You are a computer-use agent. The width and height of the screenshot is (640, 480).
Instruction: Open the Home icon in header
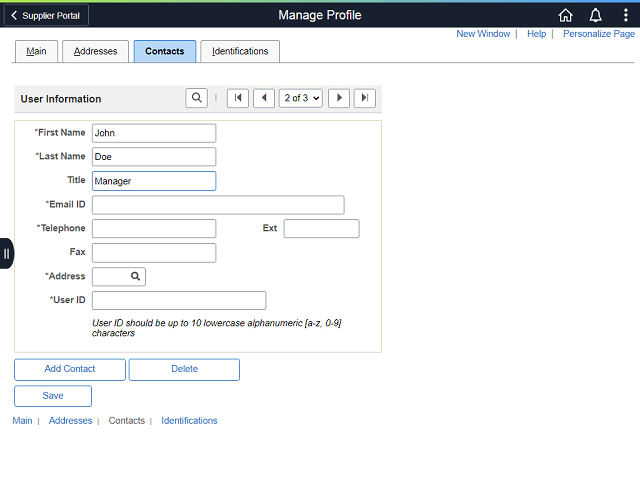(x=565, y=16)
